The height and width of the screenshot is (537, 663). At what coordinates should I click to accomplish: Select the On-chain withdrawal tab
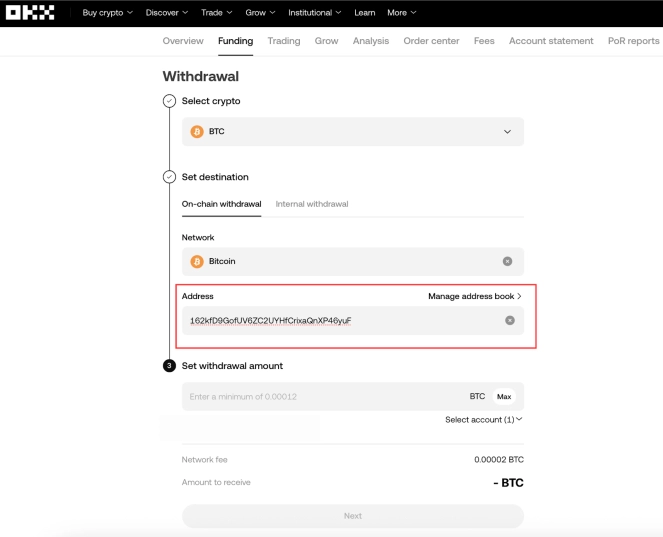221,204
